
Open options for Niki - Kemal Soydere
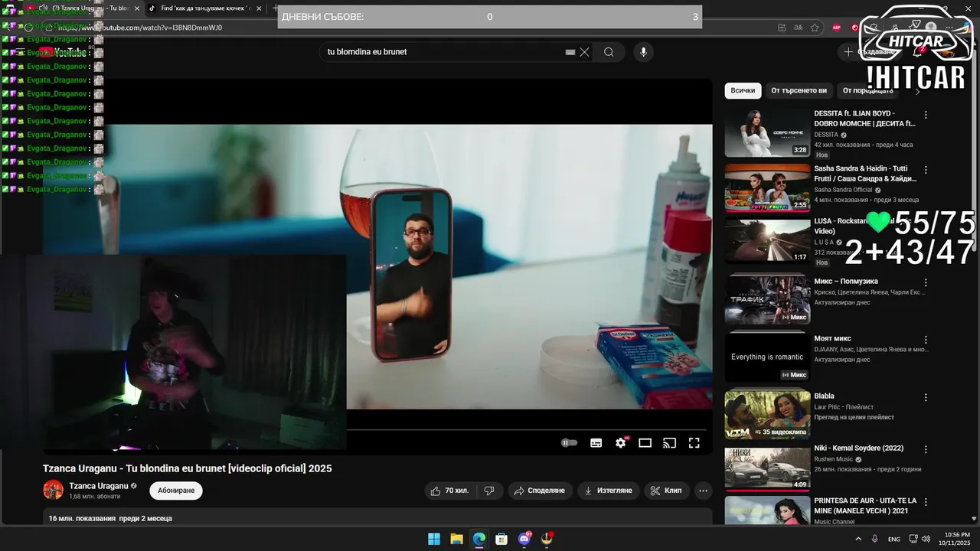coord(926,449)
